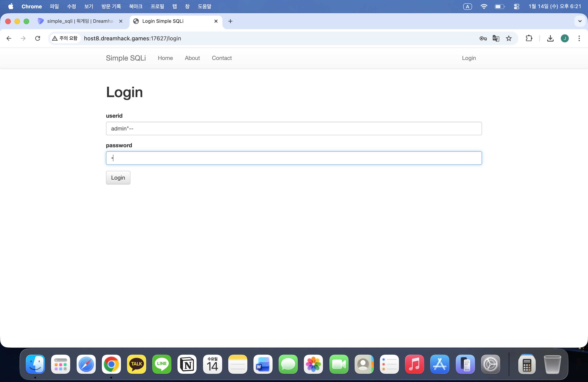Click the Google Translate icon in the address bar

tap(496, 38)
